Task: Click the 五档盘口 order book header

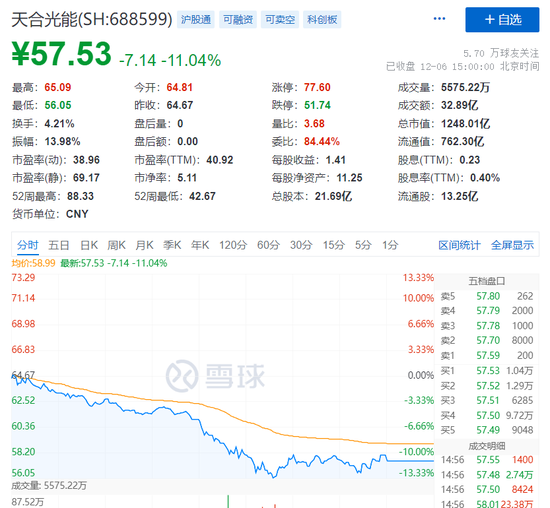Action: 487,281
